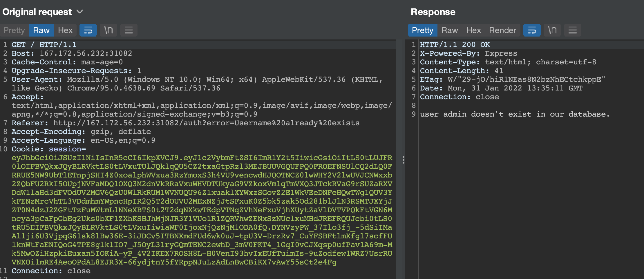This screenshot has width=644, height=279.
Task: Toggle non-printable characters \n in request pane
Action: click(x=108, y=30)
